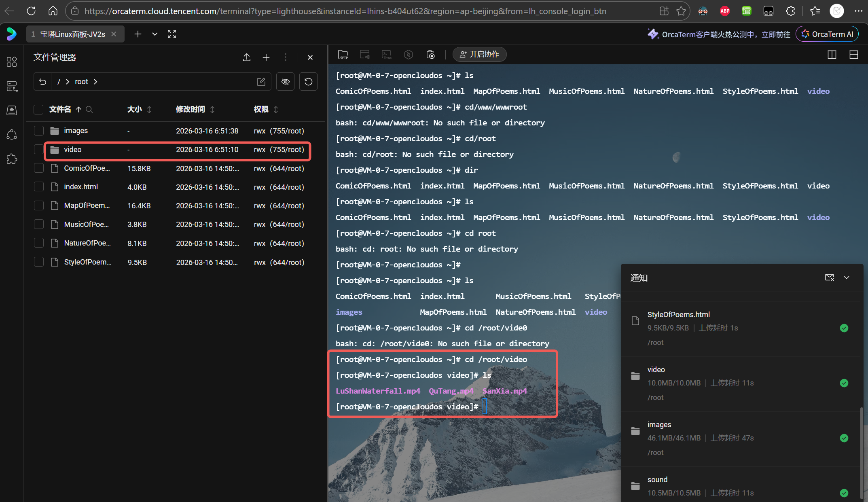Tick the select-all files checkbox
This screenshot has width=868, height=502.
[x=38, y=110]
